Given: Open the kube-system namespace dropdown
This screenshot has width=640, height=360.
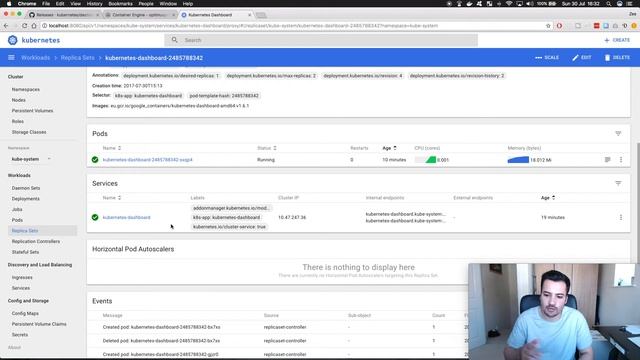Looking at the screenshot, I should pos(31,159).
